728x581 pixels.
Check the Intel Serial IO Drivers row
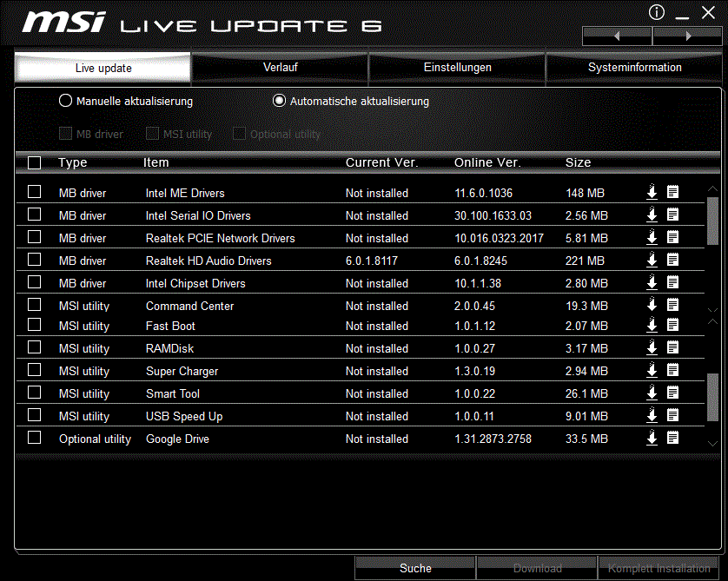pos(35,215)
